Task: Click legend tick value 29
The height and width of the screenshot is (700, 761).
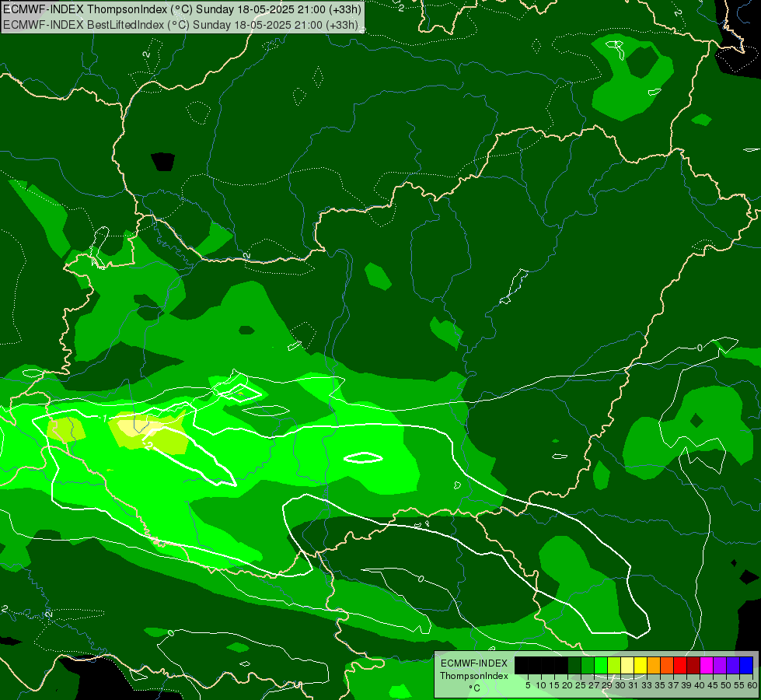Action: (607, 685)
